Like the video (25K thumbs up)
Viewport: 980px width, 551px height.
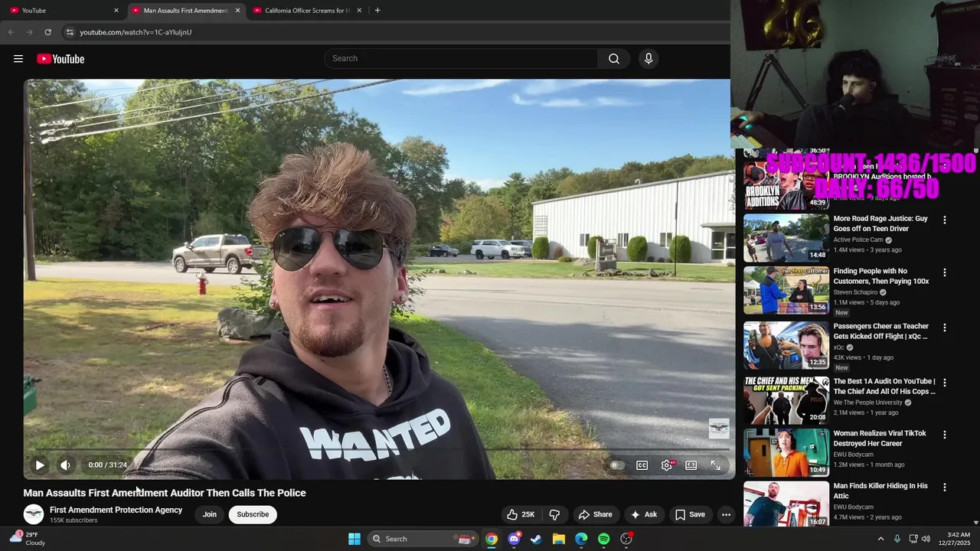(x=520, y=514)
